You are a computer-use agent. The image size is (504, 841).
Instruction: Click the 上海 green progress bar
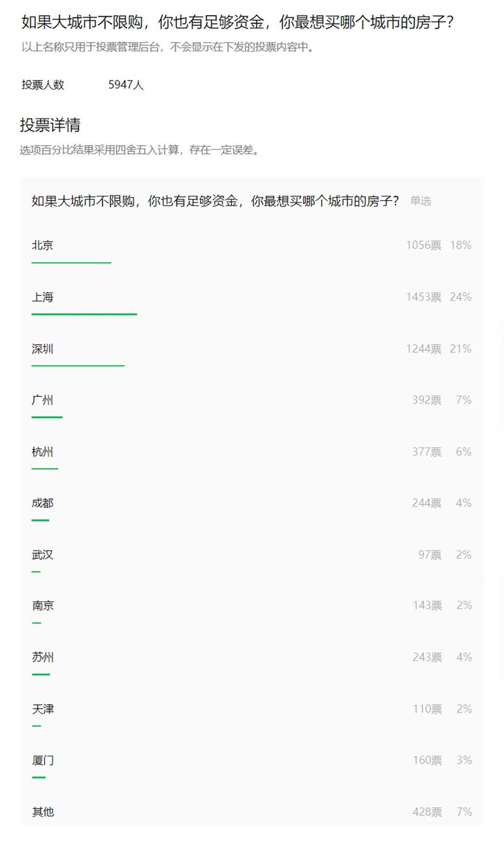[x=84, y=315]
